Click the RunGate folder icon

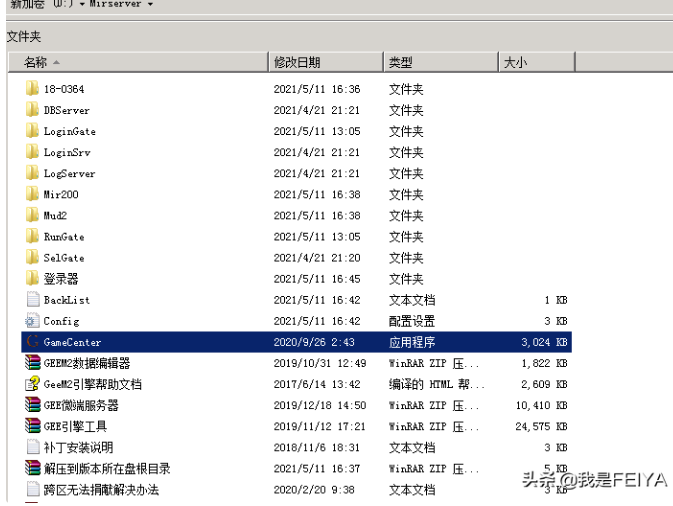(32, 236)
